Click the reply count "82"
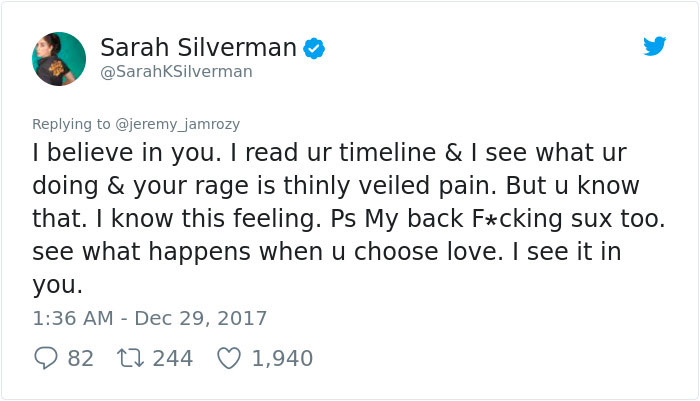The image size is (700, 401). coord(81,358)
